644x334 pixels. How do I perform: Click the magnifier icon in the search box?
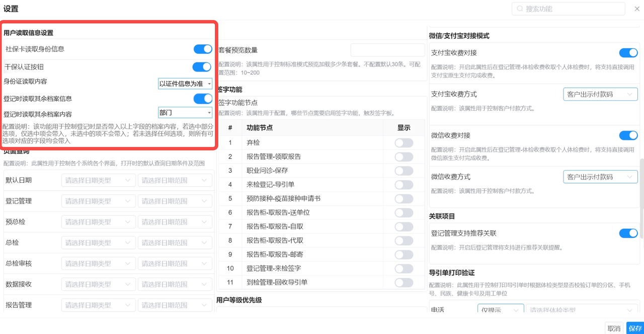[520, 9]
